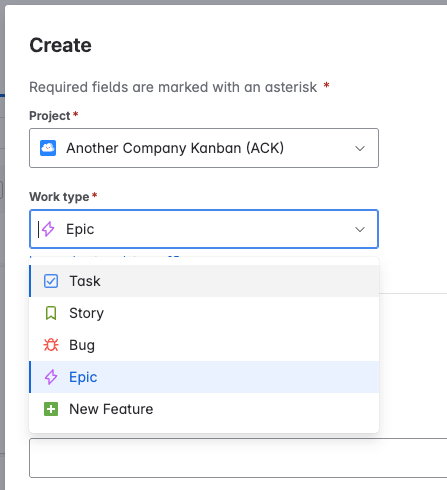Click the Create dialog heading
The image size is (447, 490).
pos(60,45)
